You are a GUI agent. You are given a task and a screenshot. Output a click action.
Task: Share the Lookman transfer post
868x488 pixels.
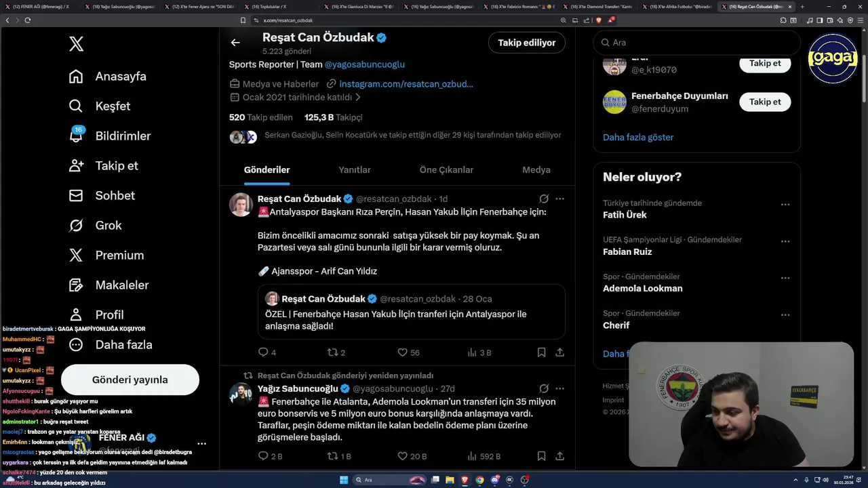pos(559,456)
